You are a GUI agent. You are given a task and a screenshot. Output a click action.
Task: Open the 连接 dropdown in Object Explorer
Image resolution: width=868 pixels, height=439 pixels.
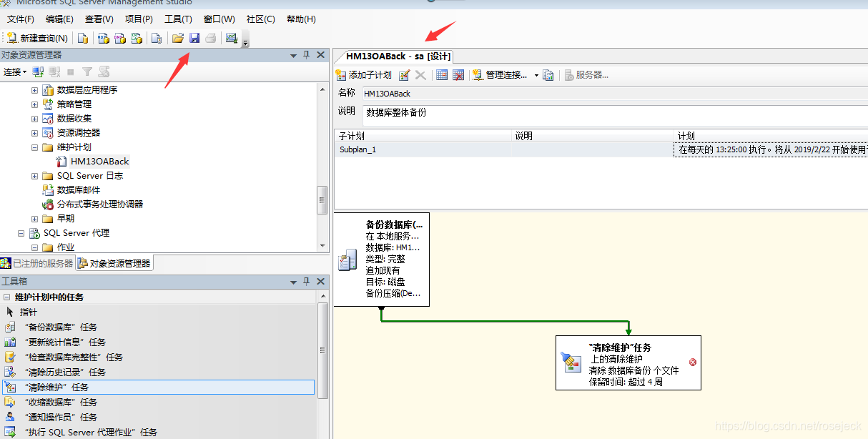15,71
